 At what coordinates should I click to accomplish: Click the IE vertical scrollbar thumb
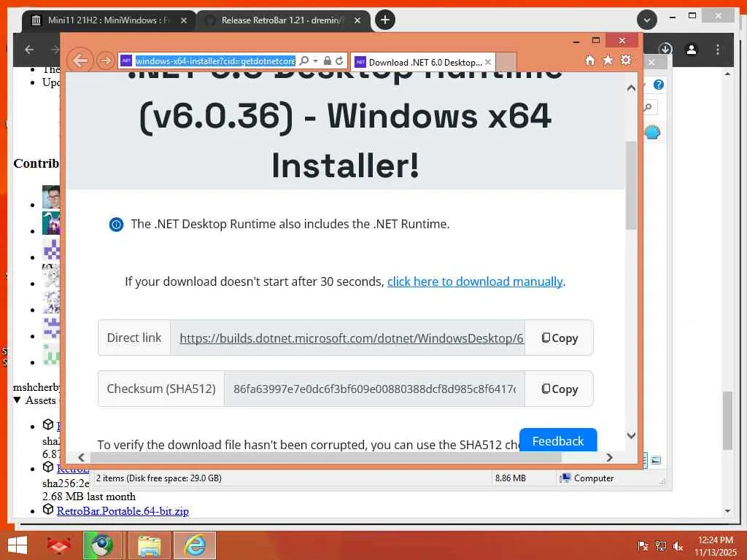(x=631, y=186)
